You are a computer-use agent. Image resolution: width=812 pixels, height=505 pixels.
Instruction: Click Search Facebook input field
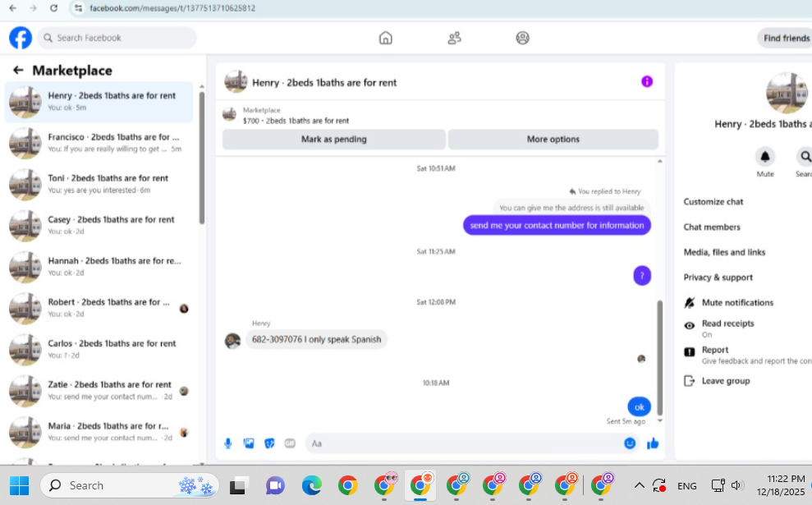(x=117, y=38)
